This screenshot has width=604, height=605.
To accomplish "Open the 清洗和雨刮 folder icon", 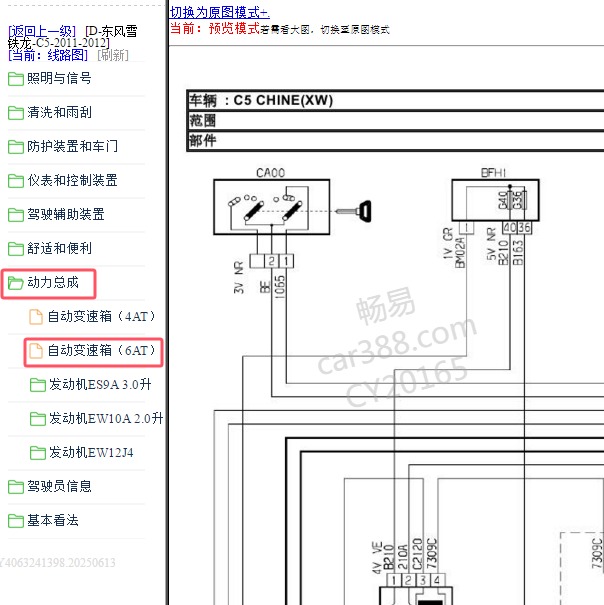I will 16,113.
